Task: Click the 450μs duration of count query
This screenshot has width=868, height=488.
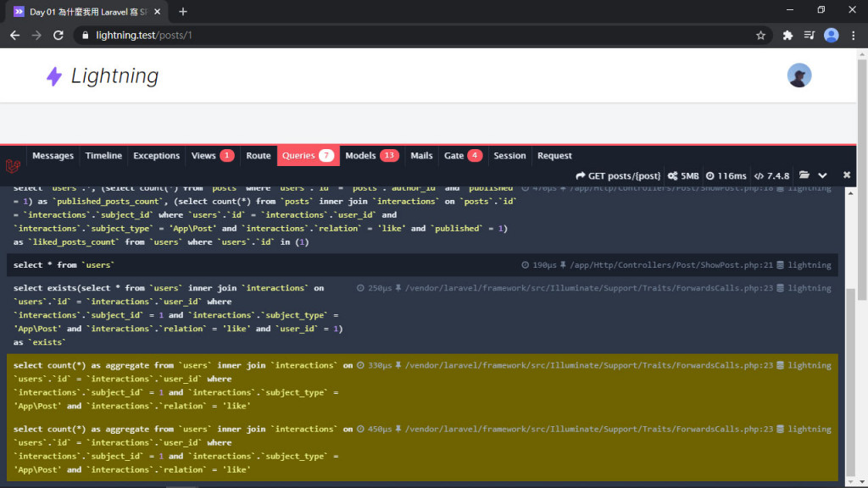Action: point(379,430)
